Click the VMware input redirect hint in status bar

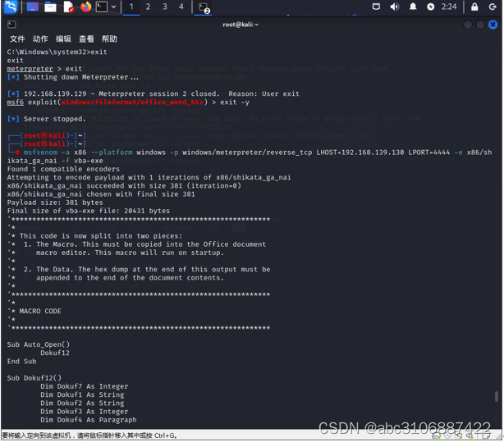(x=89, y=435)
